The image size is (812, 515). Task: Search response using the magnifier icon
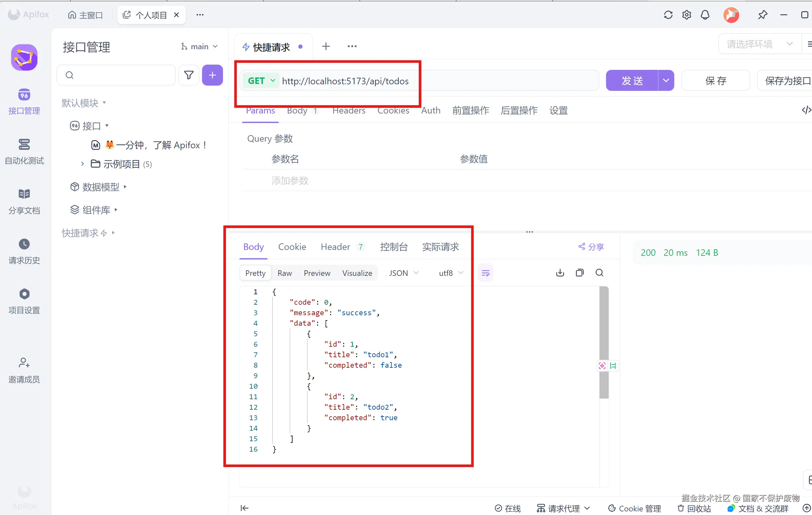(599, 273)
